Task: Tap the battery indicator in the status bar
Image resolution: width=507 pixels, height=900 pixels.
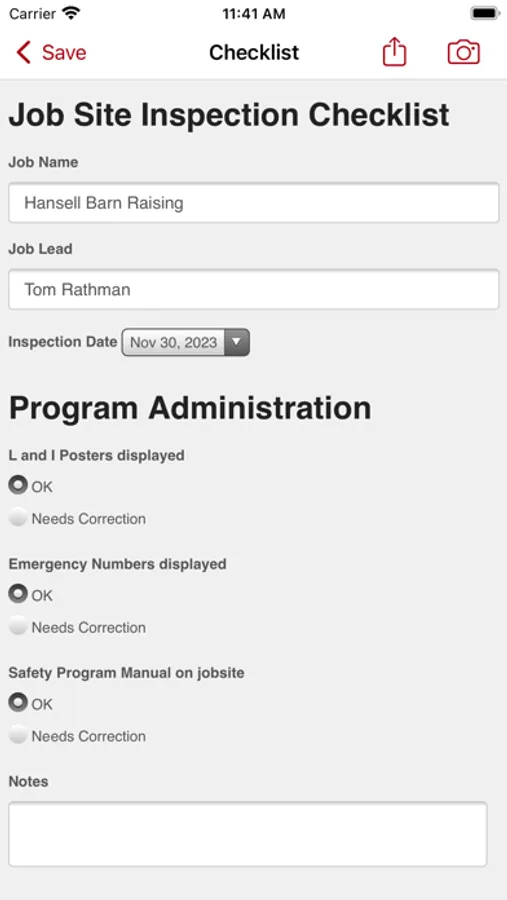Action: tap(484, 13)
